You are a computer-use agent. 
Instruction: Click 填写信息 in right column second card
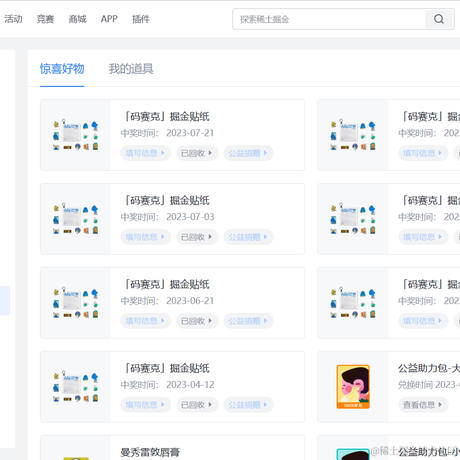coord(423,237)
